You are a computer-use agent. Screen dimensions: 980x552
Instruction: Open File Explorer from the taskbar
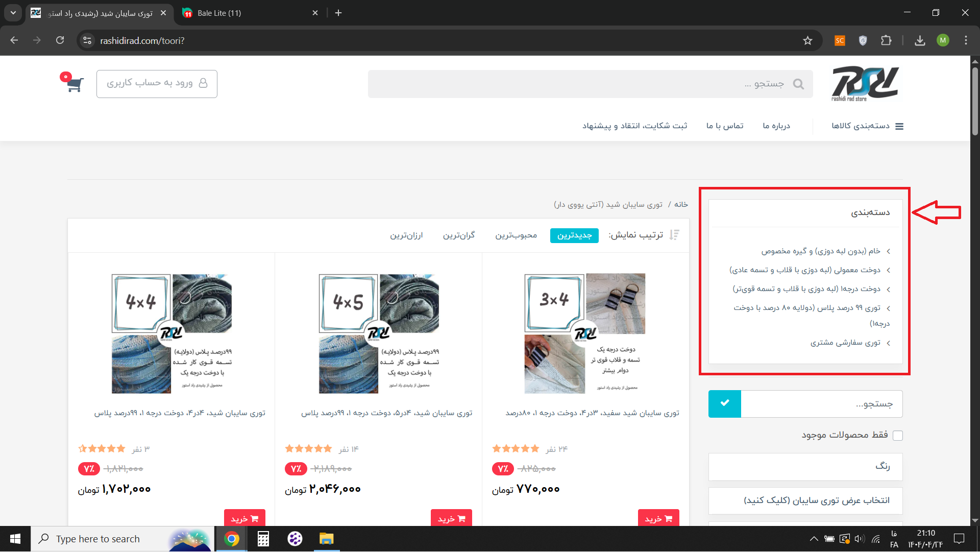pos(326,539)
